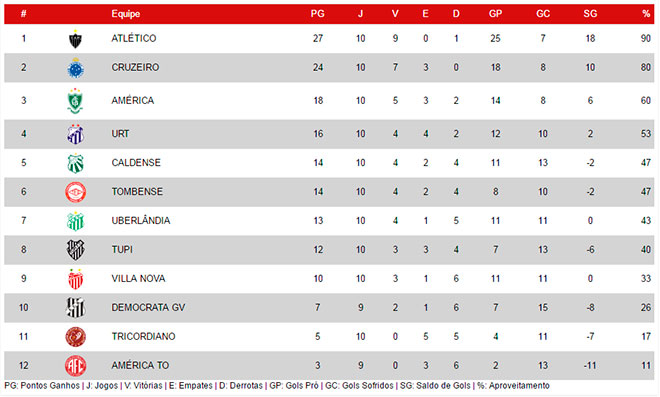
Task: Select the UBERLÂNDIA team name
Action: click(141, 220)
